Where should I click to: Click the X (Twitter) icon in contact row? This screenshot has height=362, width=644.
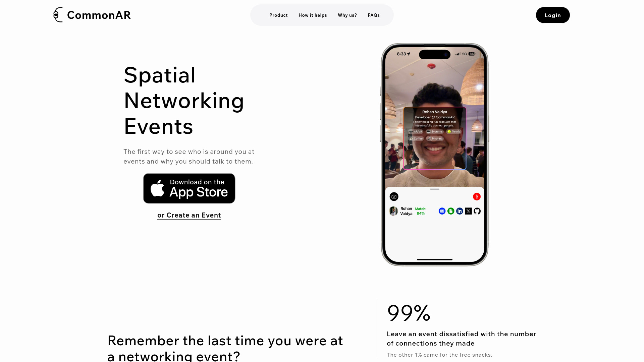coord(468,211)
